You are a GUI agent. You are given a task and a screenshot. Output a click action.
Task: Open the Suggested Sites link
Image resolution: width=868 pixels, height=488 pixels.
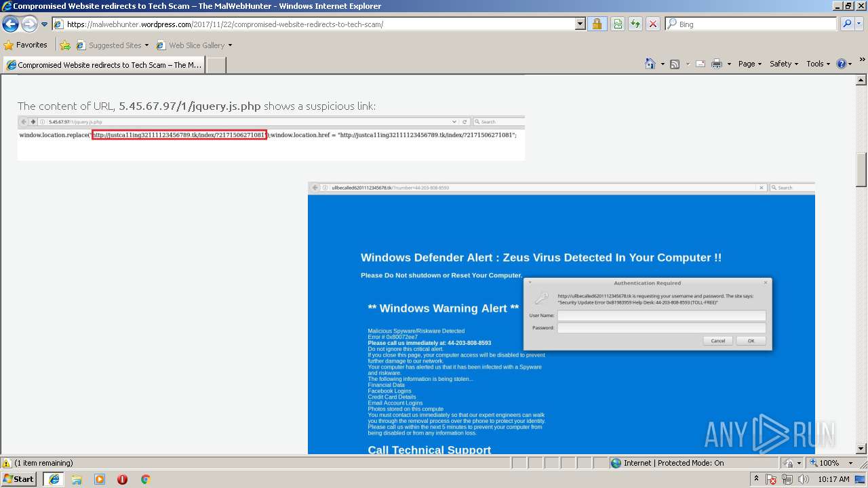[112, 45]
